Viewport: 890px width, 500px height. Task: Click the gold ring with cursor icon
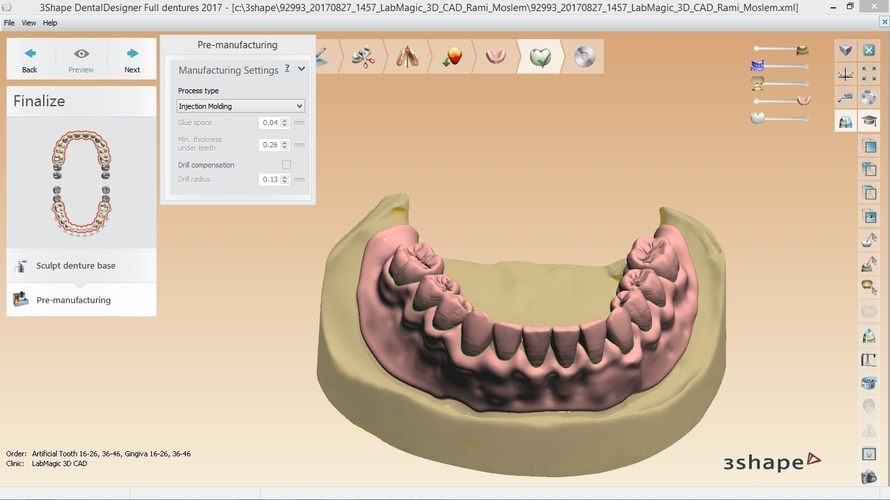[x=869, y=287]
